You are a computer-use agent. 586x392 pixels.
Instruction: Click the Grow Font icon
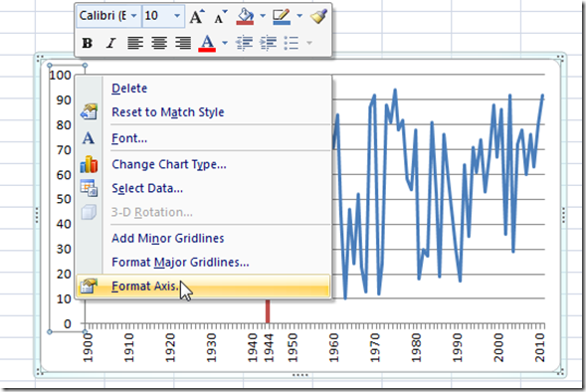197,16
